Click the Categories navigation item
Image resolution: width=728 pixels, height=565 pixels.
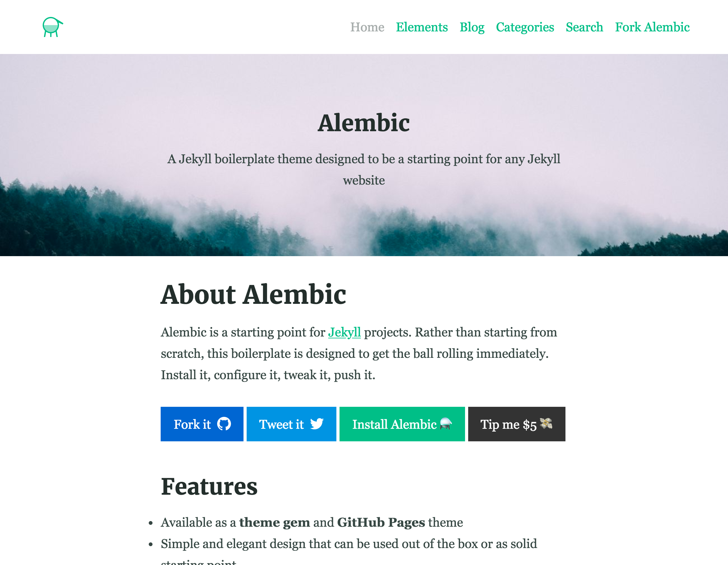click(x=525, y=27)
